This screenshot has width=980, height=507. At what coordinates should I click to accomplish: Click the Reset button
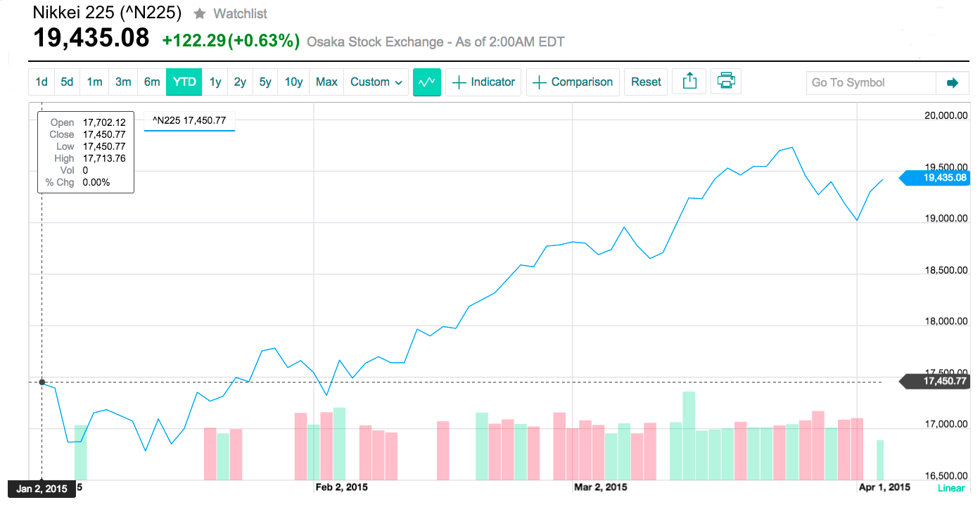[646, 82]
